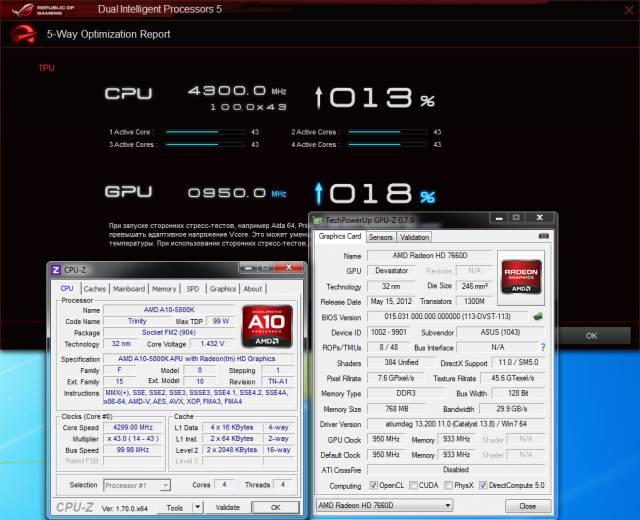Close the GPU-Z window with X
The height and width of the screenshot is (520, 640).
point(539,218)
